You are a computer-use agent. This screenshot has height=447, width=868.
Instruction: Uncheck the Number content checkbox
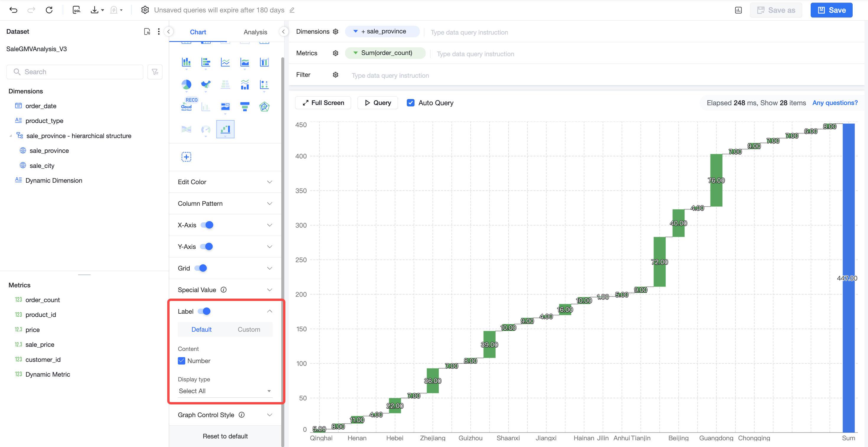click(182, 361)
